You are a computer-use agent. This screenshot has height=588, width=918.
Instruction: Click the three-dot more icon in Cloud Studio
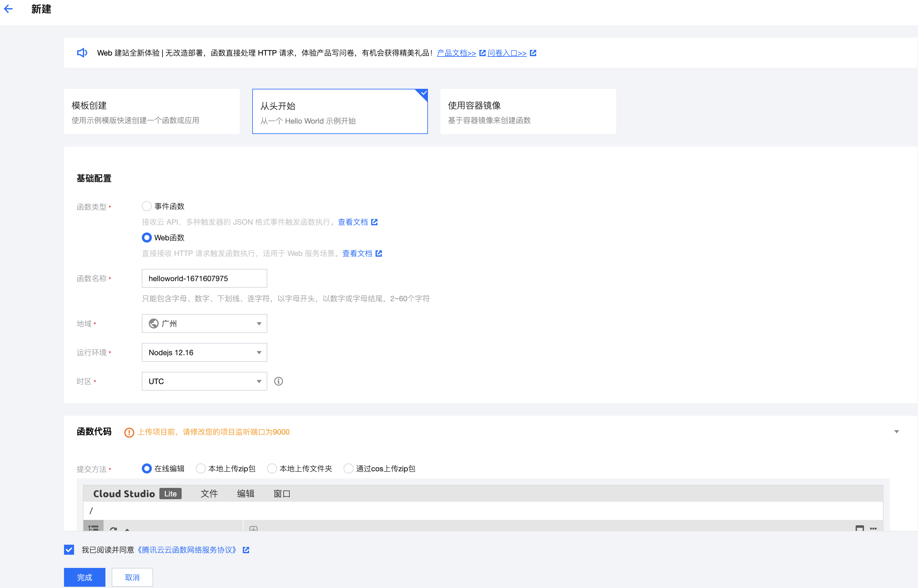coord(873,528)
